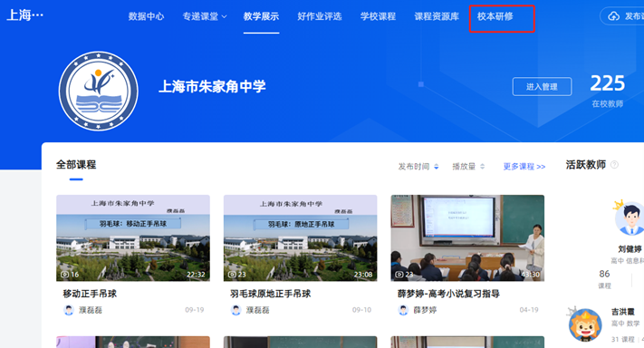Click 吉洪震 lion avatar icon
The height and width of the screenshot is (348, 644).
tap(585, 324)
